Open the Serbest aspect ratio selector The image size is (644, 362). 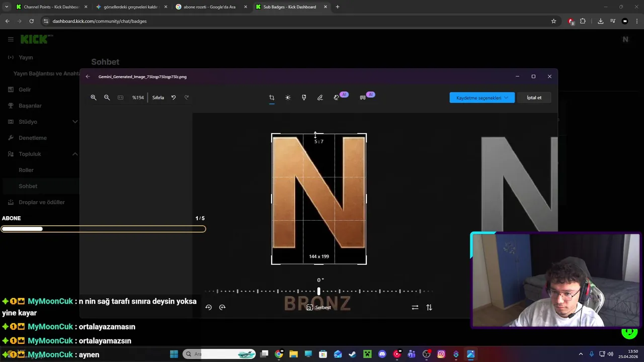click(319, 307)
